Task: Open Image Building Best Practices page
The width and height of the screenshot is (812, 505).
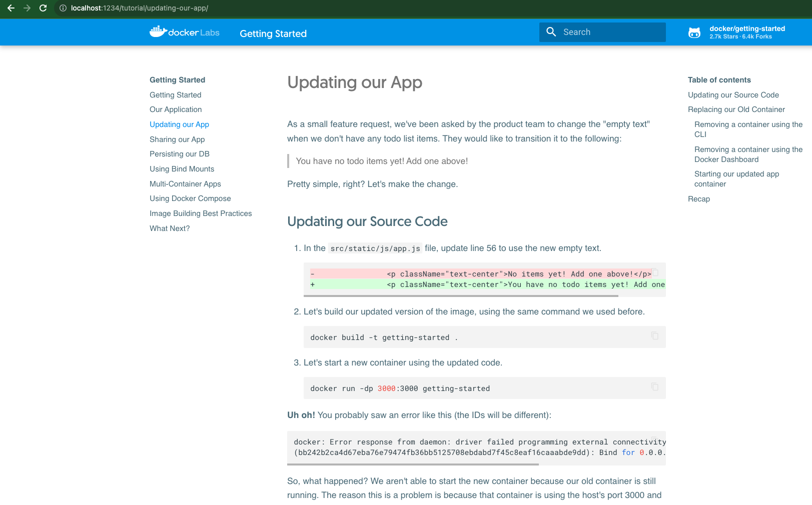Action: [x=201, y=213]
